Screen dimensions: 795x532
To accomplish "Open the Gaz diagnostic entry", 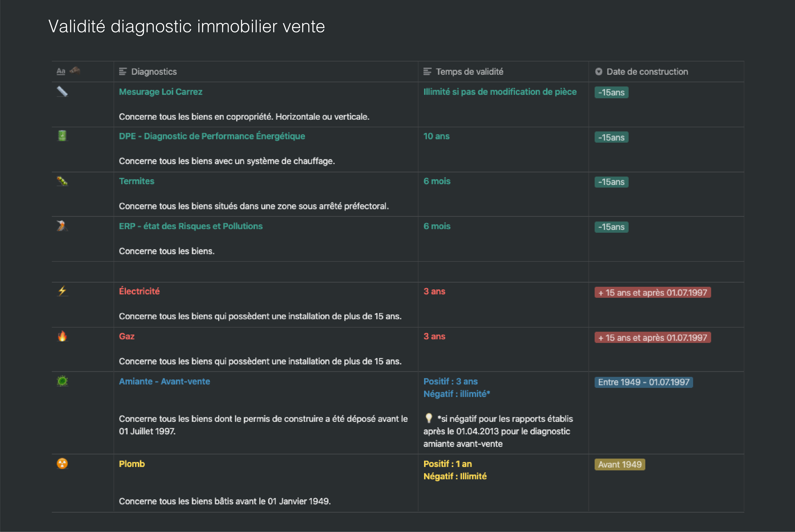I will [x=127, y=336].
